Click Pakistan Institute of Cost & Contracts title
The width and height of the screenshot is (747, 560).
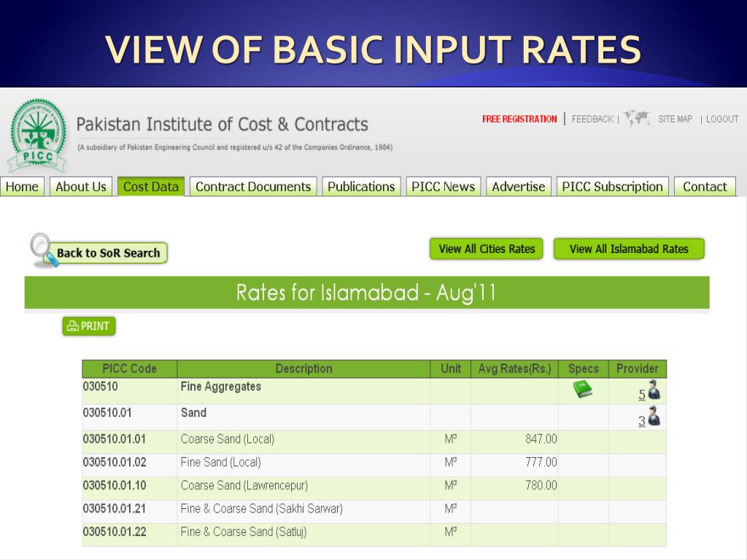click(x=222, y=124)
